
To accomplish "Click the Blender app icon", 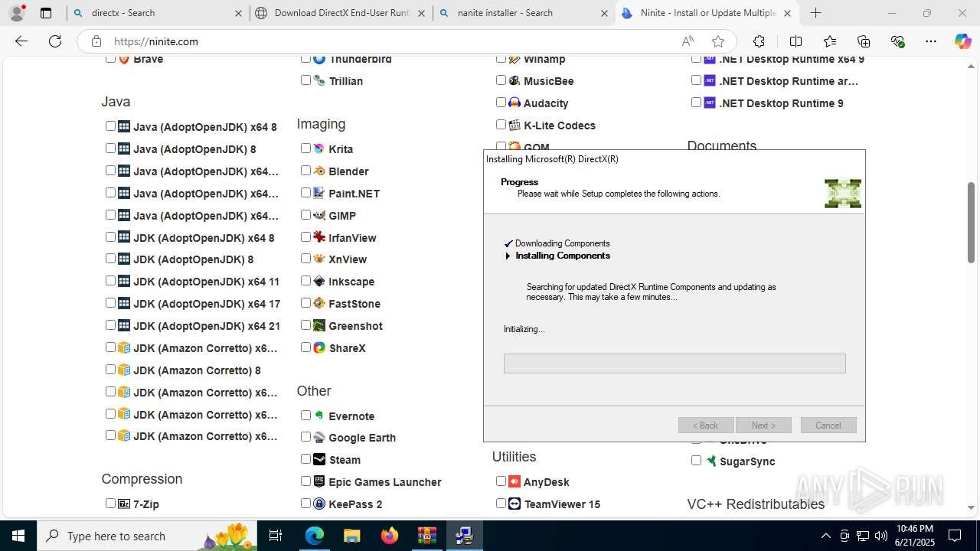I will 319,171.
